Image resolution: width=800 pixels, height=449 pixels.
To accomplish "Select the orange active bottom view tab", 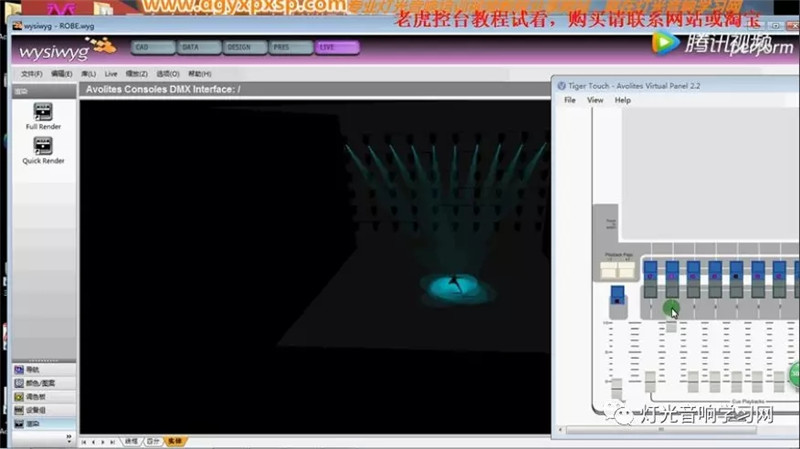I will point(175,441).
